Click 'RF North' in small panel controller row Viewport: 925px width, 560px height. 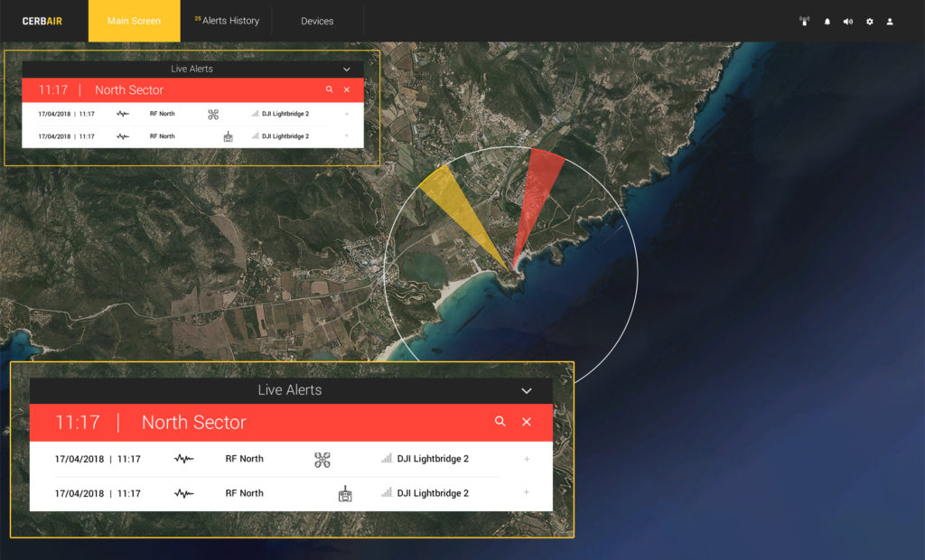[163, 136]
